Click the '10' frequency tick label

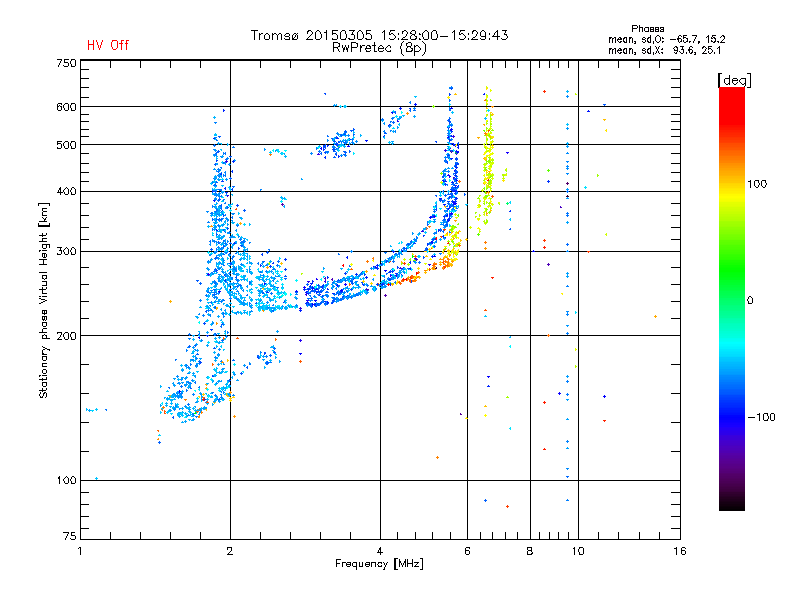(578, 551)
